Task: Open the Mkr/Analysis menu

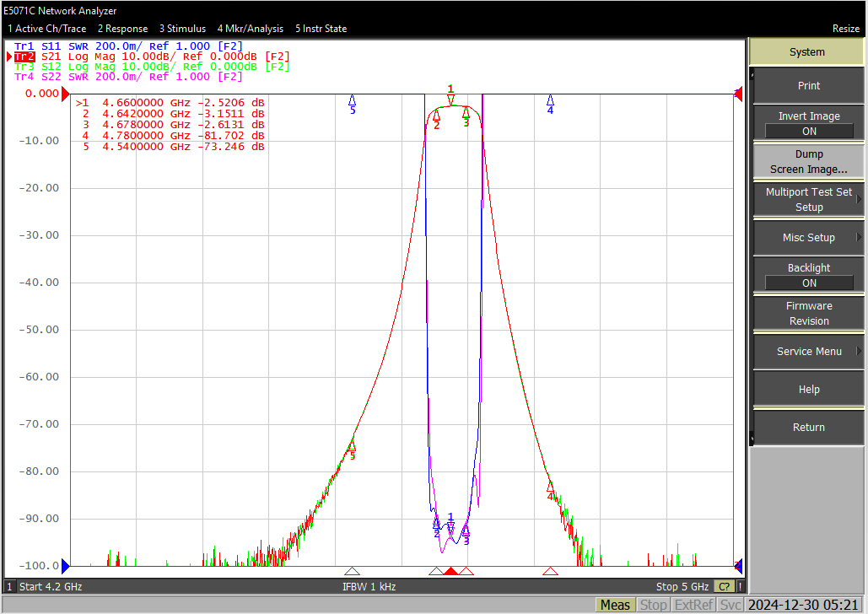Action: (x=251, y=28)
